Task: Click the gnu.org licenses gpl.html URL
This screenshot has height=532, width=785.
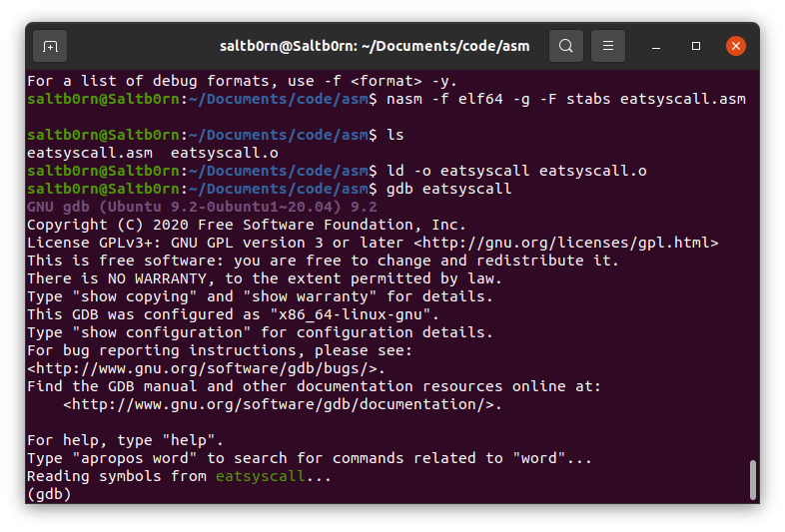Action: point(565,243)
